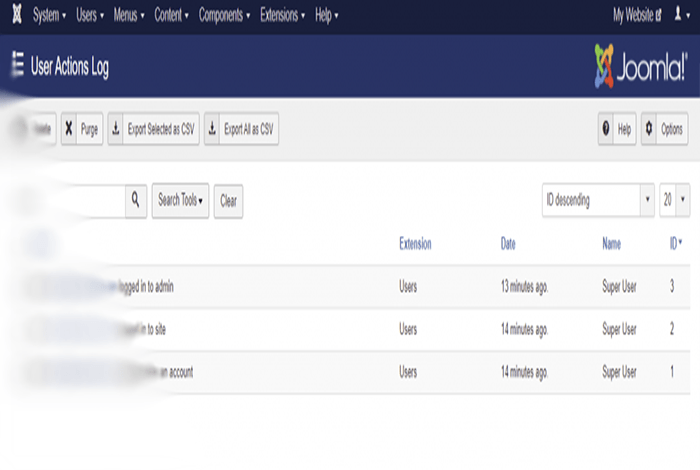Image resolution: width=700 pixels, height=470 pixels.
Task: Sort the log by the Extension column
Action: point(415,243)
